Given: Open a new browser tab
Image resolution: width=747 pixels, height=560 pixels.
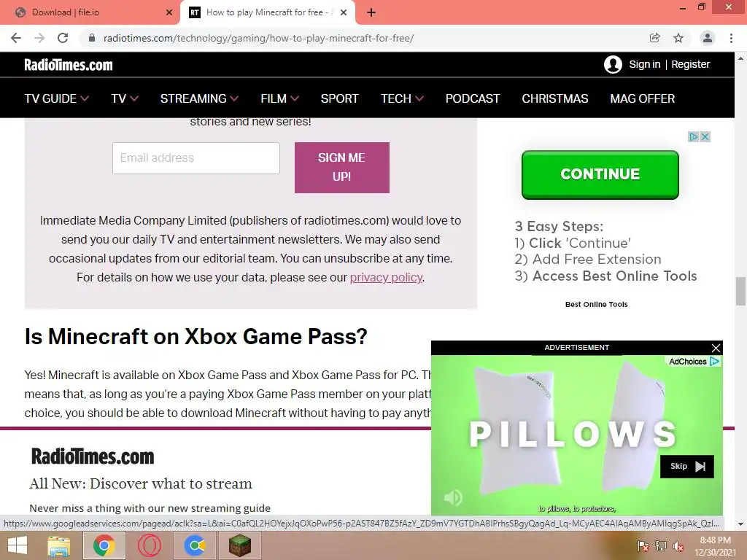Looking at the screenshot, I should tap(371, 12).
